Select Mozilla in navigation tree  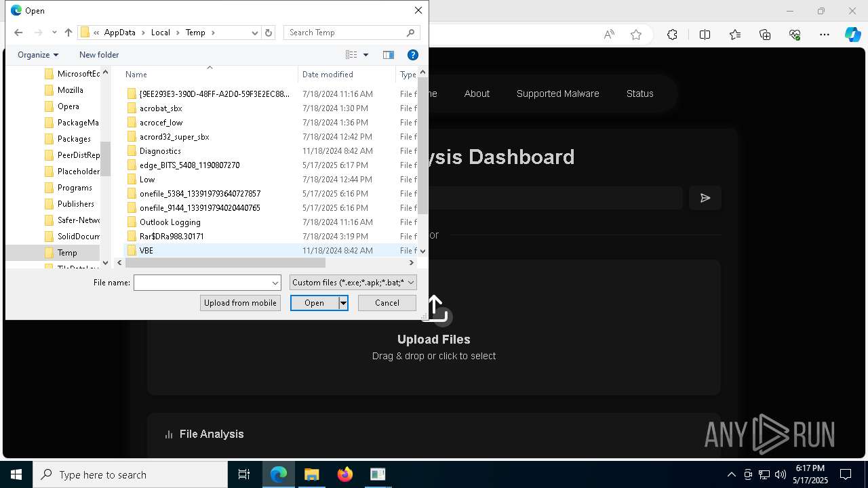pos(71,90)
